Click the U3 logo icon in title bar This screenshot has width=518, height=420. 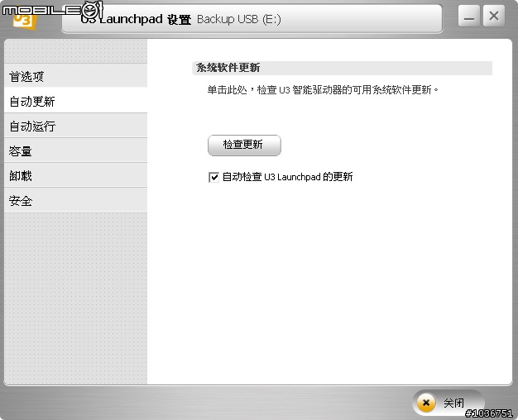coord(24,20)
